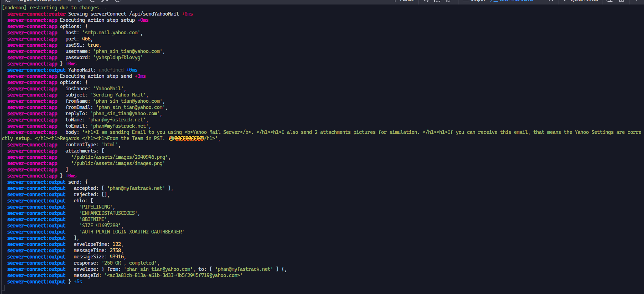Select the messageId value ending @yahoo.com
644x294 pixels.
[x=173, y=275]
